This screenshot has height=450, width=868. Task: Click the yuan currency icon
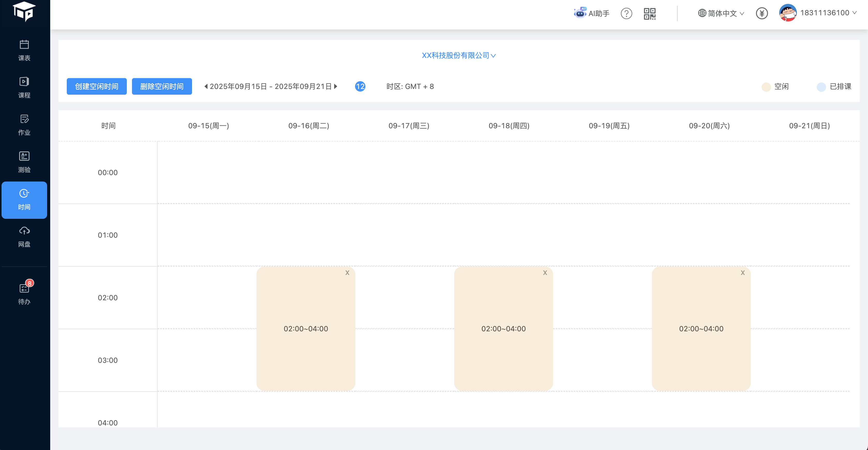(x=762, y=13)
